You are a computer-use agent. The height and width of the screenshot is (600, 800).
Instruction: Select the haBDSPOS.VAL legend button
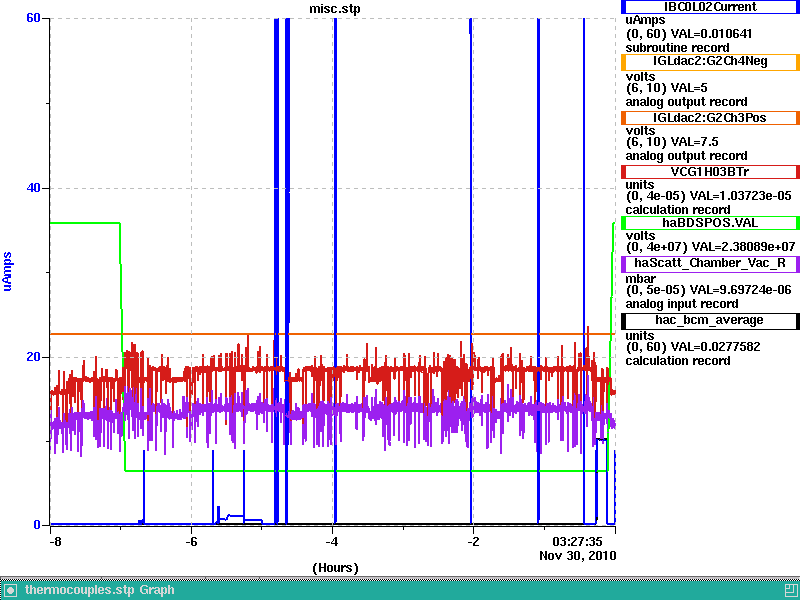click(710, 223)
